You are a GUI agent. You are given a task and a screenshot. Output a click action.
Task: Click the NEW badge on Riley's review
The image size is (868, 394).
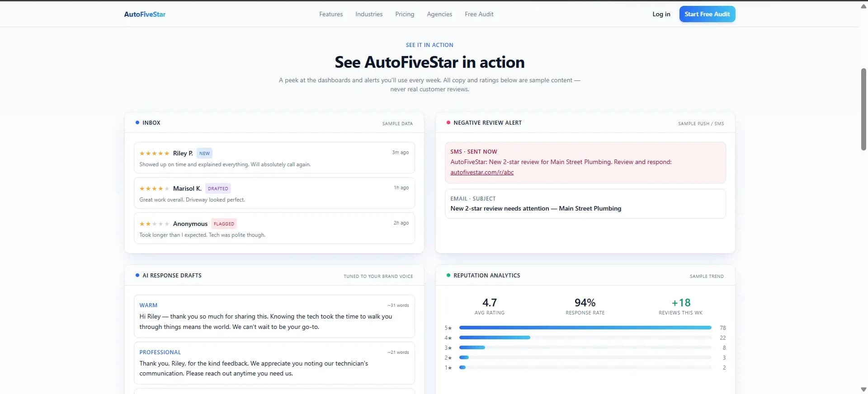pos(204,153)
